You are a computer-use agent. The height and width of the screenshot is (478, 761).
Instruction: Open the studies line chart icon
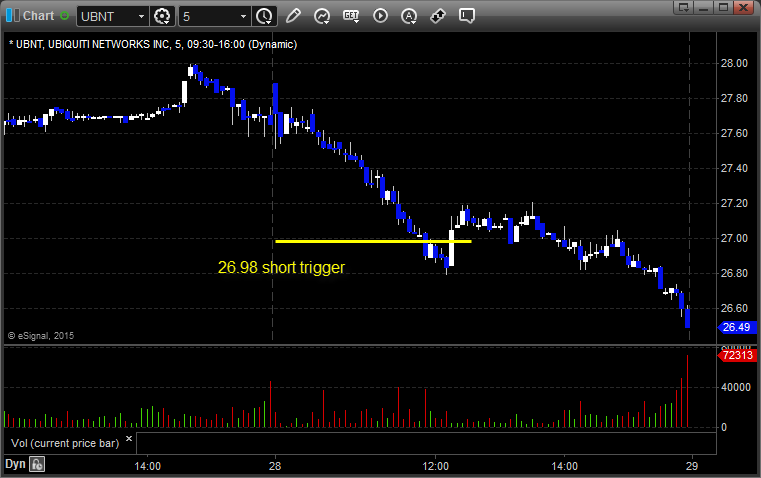(x=322, y=16)
